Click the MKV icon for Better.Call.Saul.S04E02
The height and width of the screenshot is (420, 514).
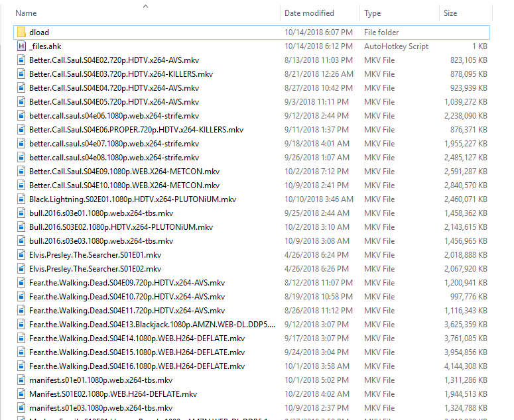click(21, 60)
